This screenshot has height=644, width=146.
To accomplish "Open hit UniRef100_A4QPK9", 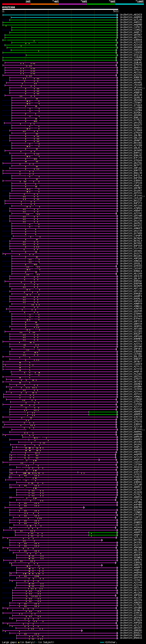I will tap(131, 17).
